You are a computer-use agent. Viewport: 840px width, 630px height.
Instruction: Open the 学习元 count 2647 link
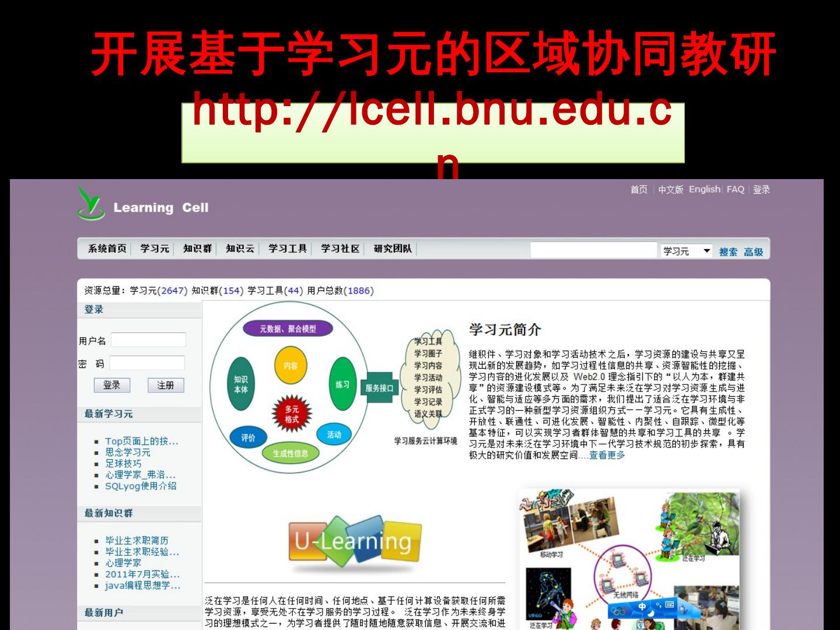point(173,290)
